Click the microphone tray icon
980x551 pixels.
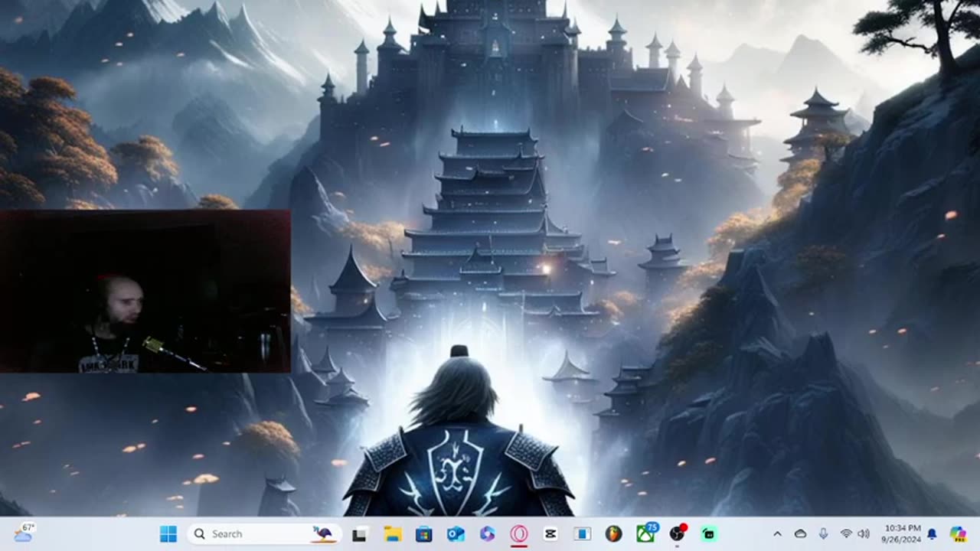click(823, 533)
